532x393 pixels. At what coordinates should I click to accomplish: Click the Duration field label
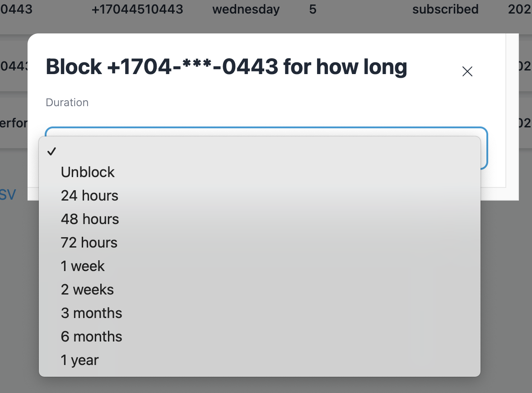[x=67, y=103]
